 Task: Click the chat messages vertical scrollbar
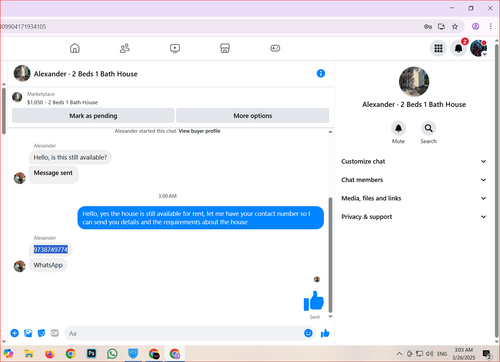(x=330, y=255)
